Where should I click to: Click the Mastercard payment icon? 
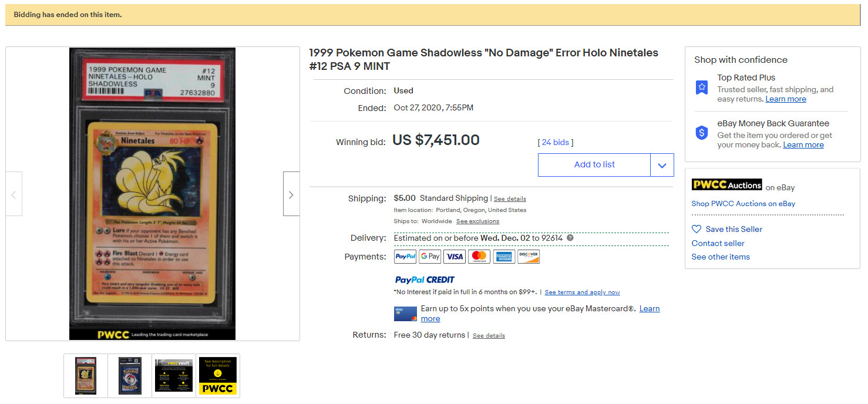point(479,257)
